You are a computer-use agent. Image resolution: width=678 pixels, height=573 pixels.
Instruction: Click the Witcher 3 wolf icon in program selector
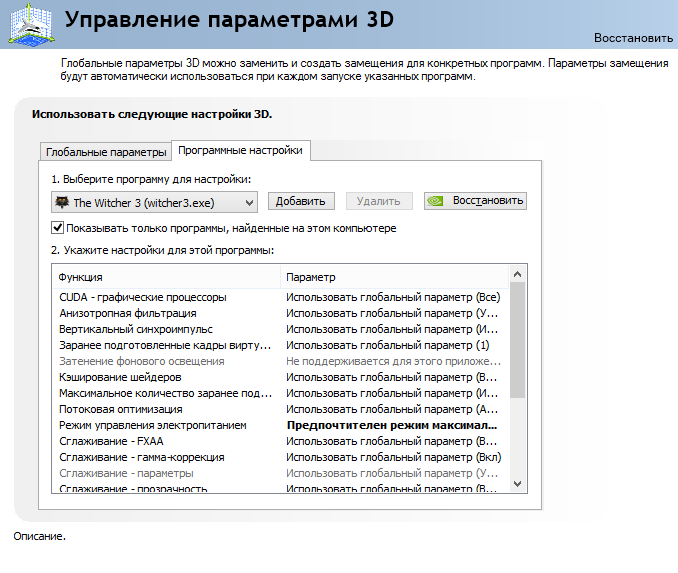click(62, 202)
